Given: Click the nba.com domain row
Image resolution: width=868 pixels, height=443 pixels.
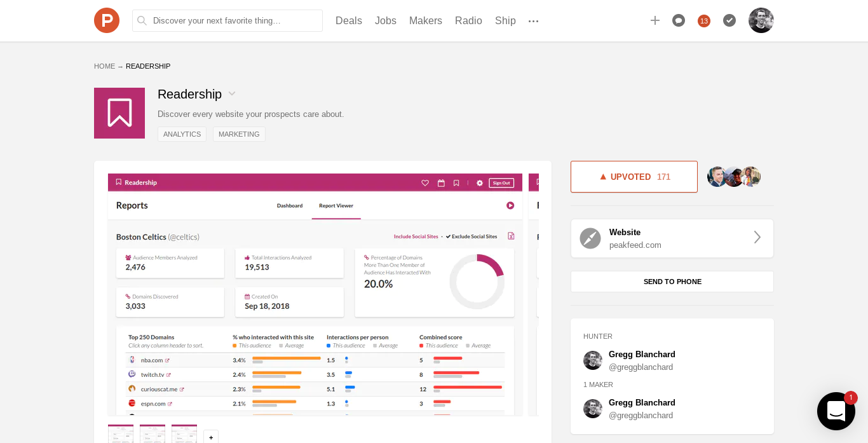Looking at the screenshot, I should pos(316,360).
